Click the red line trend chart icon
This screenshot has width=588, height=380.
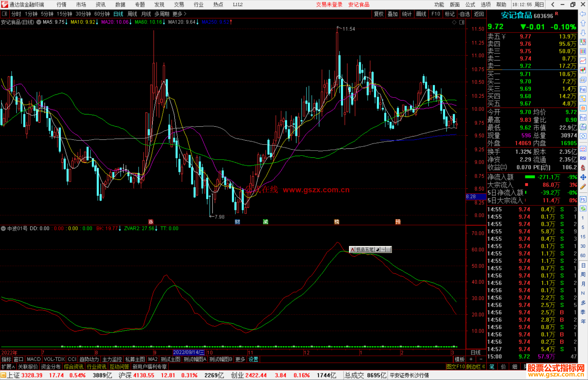click(583, 60)
